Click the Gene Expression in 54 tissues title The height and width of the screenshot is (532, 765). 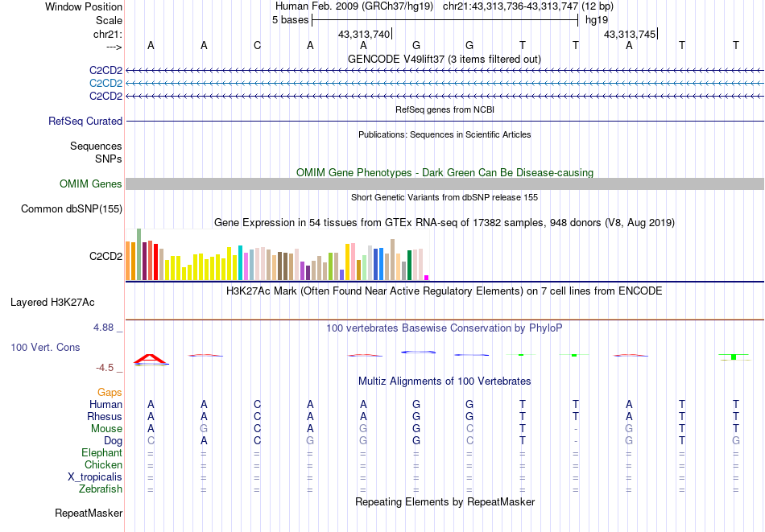point(445,223)
